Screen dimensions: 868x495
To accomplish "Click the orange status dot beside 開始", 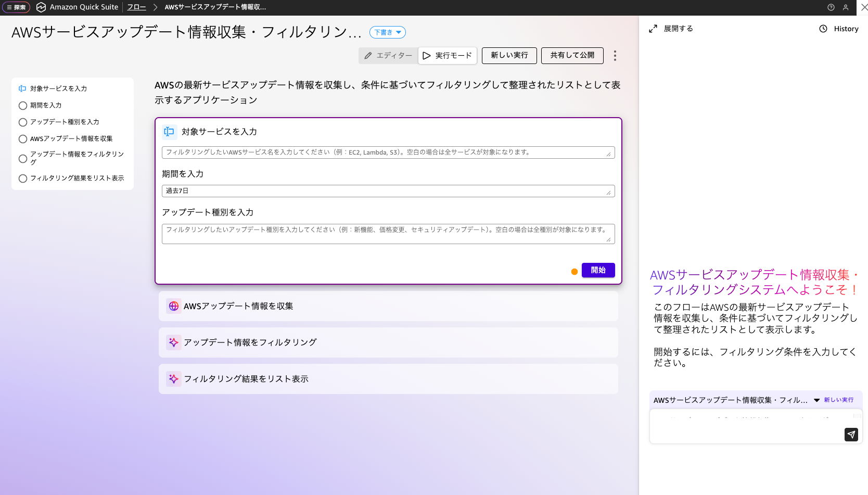I will tap(575, 272).
